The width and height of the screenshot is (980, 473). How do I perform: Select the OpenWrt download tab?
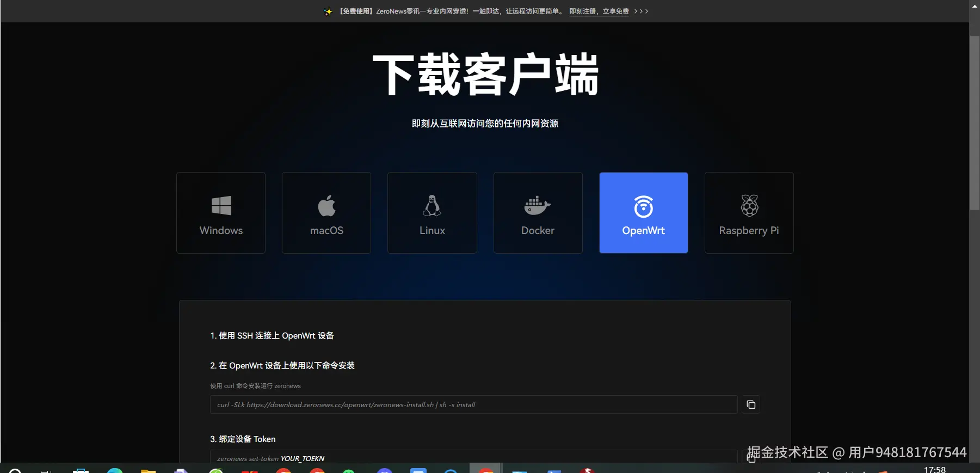pos(644,213)
